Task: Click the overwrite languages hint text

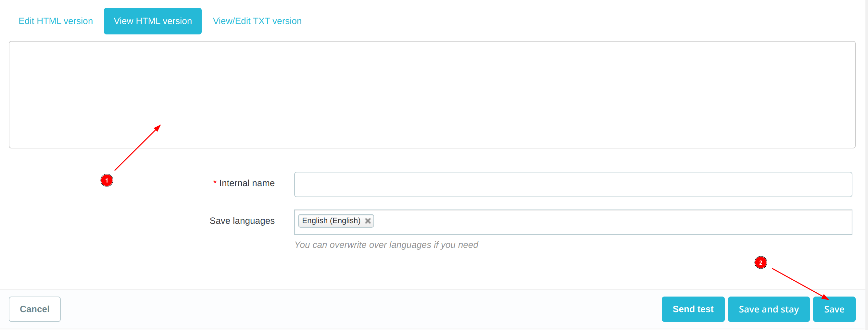Action: coord(386,245)
